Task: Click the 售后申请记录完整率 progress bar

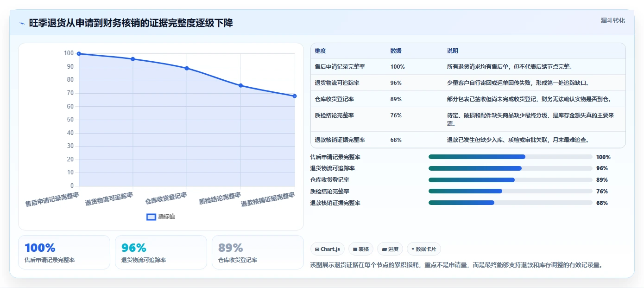Action: [511, 157]
